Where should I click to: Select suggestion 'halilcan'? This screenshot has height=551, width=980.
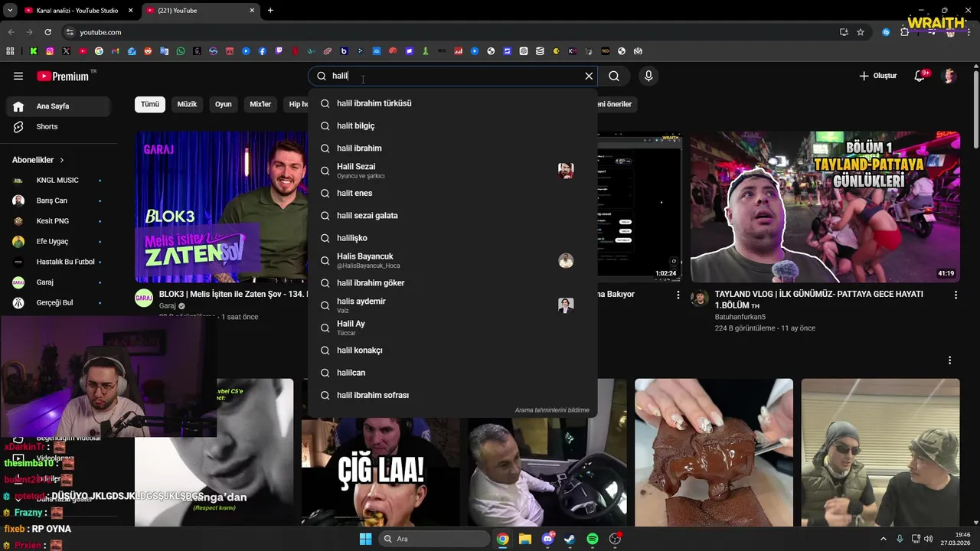(452, 373)
